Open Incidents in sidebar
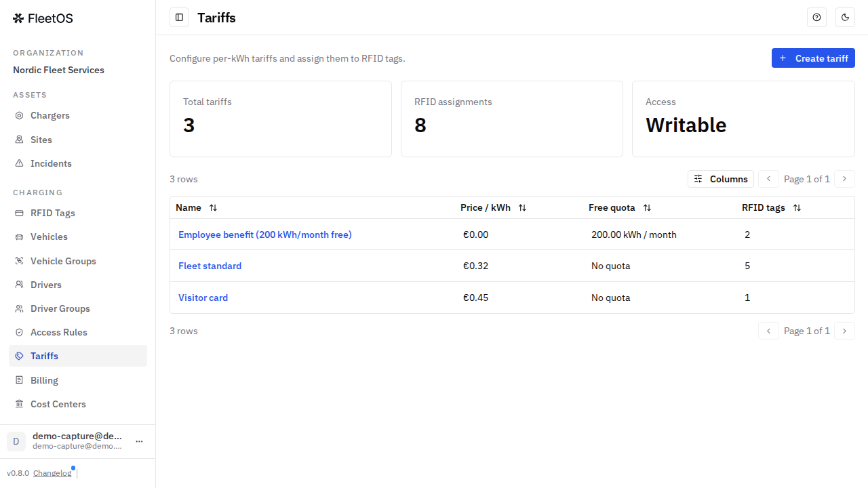868x488 pixels. (78, 163)
